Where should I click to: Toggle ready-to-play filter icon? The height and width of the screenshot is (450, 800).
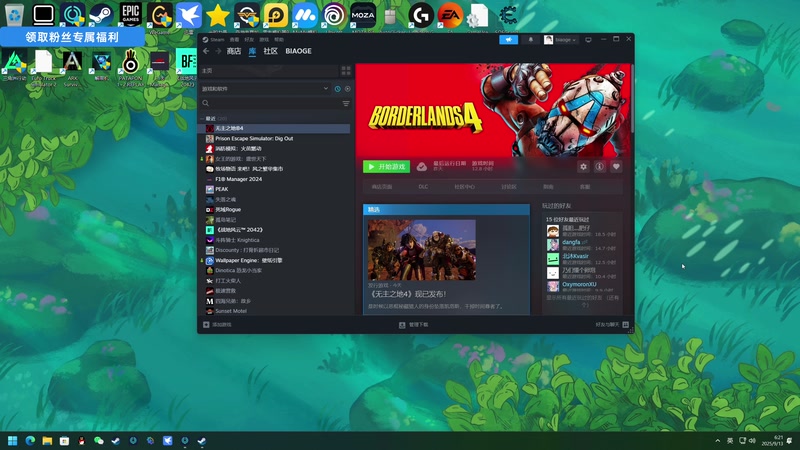(347, 89)
